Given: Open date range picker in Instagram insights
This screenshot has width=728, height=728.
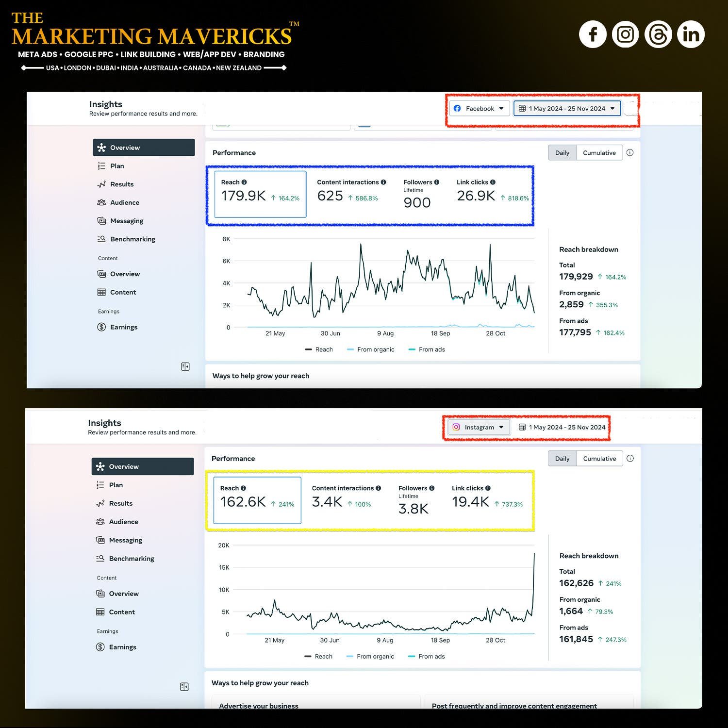Looking at the screenshot, I should click(x=562, y=427).
